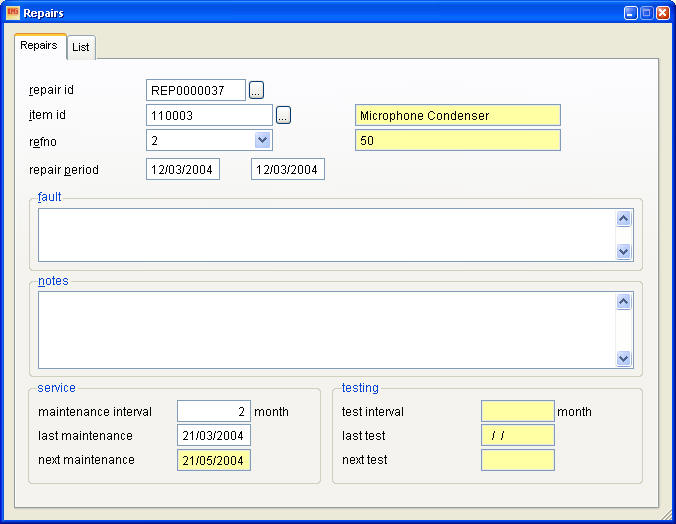Minimize the Repairs window
This screenshot has width=676, height=524.
630,13
